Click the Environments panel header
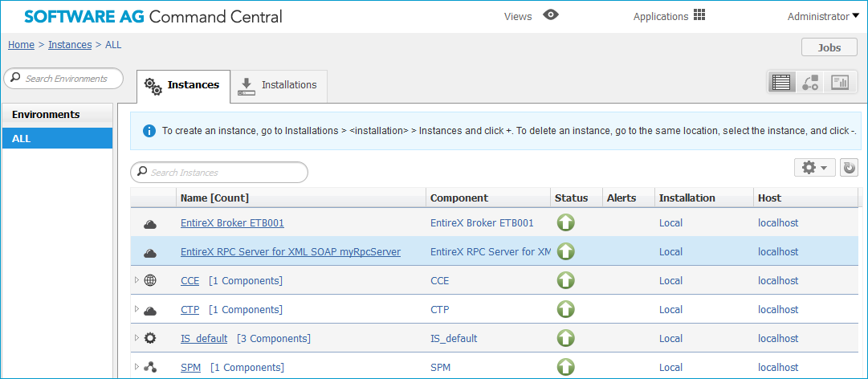 pyautogui.click(x=58, y=115)
